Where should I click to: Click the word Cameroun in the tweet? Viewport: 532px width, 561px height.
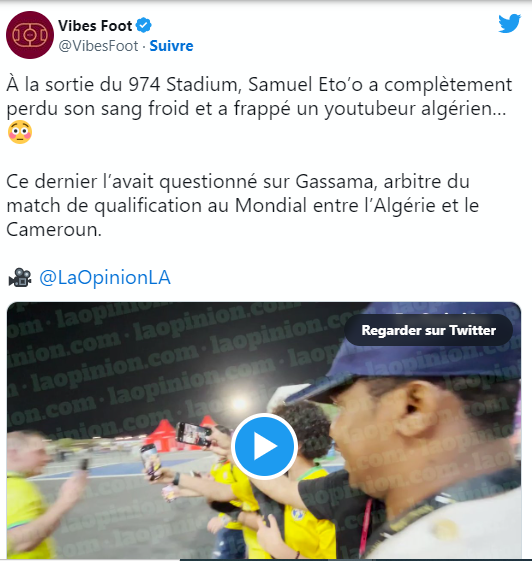click(54, 229)
